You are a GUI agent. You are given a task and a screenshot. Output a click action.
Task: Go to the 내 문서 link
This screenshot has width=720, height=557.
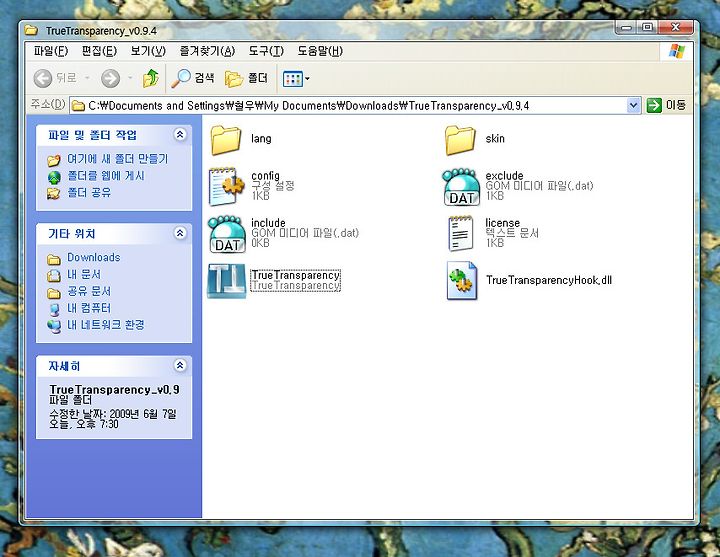pyautogui.click(x=84, y=275)
